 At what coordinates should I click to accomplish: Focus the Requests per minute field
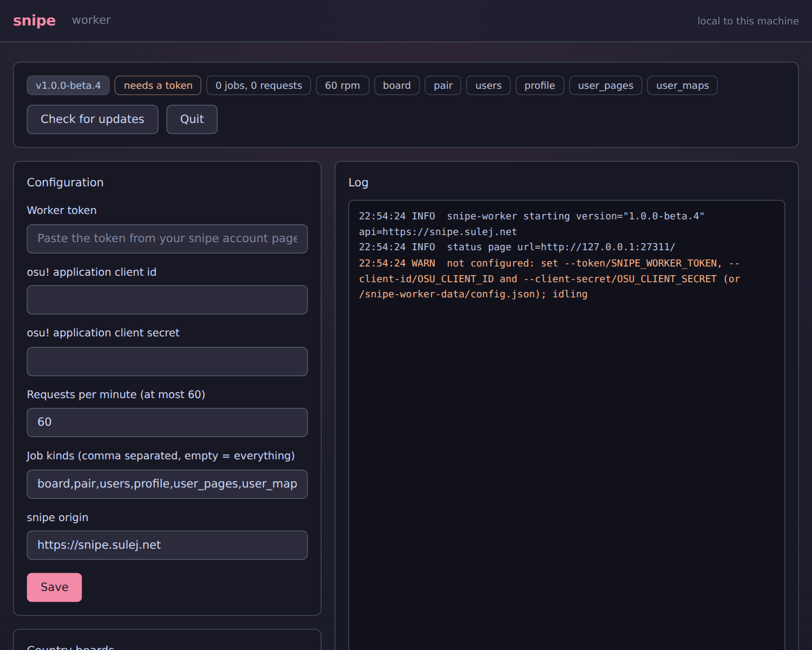(167, 422)
